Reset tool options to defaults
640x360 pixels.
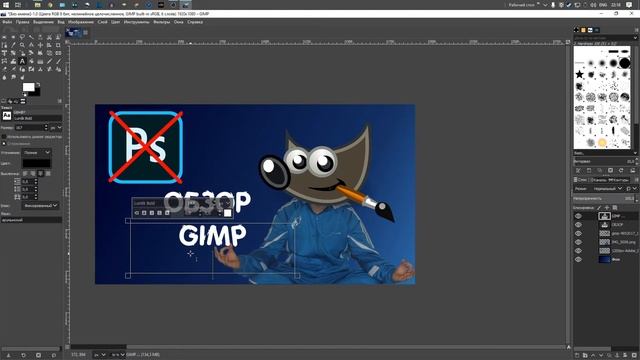[x=54, y=356]
